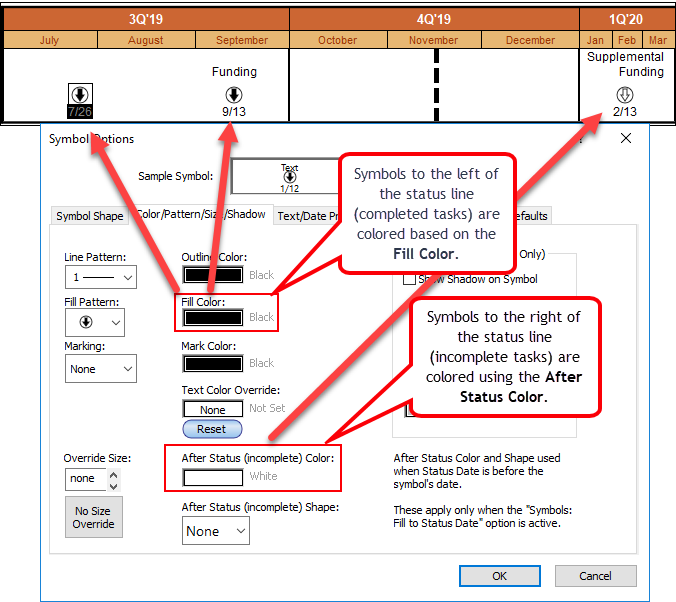Click the Override Size stepper arrows
The image size is (676, 602).
(112, 479)
